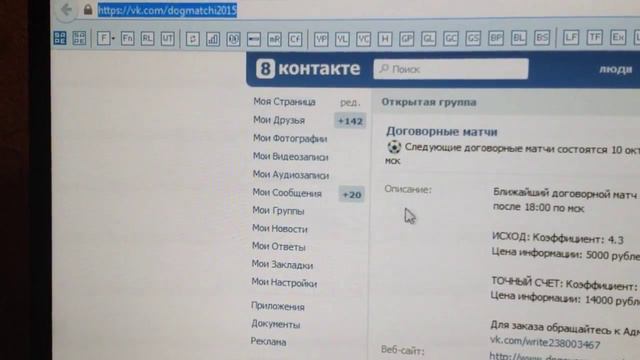Open Мои Видеозаписи in the sidebar
Image resolution: width=640 pixels, height=360 pixels.
[290, 157]
